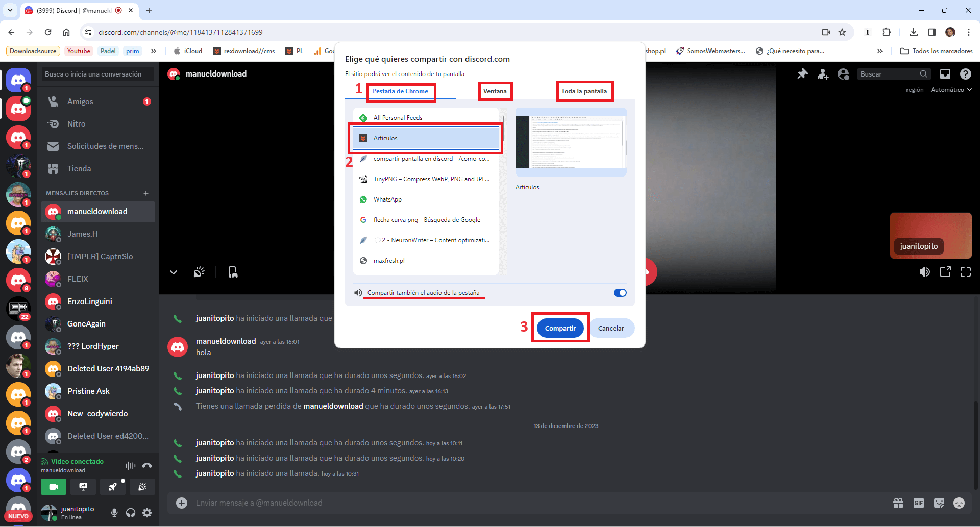This screenshot has height=527, width=980.
Task: Pop out the call window icon
Action: tap(945, 272)
